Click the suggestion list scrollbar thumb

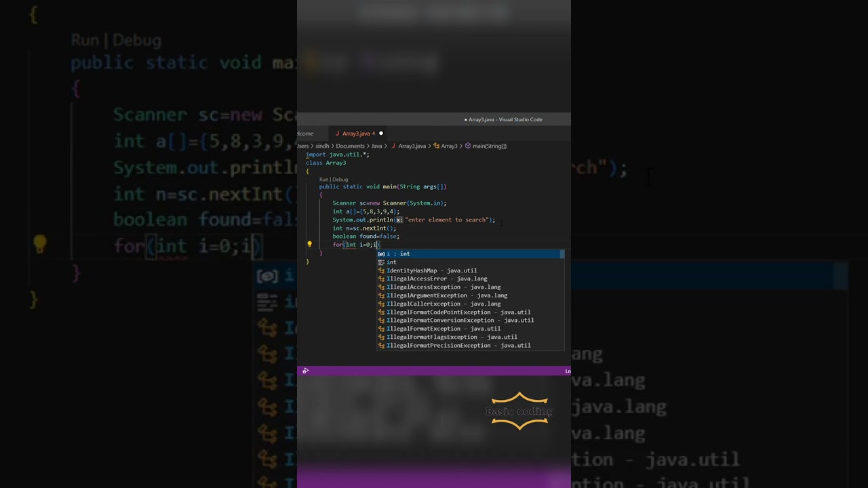pyautogui.click(x=561, y=253)
